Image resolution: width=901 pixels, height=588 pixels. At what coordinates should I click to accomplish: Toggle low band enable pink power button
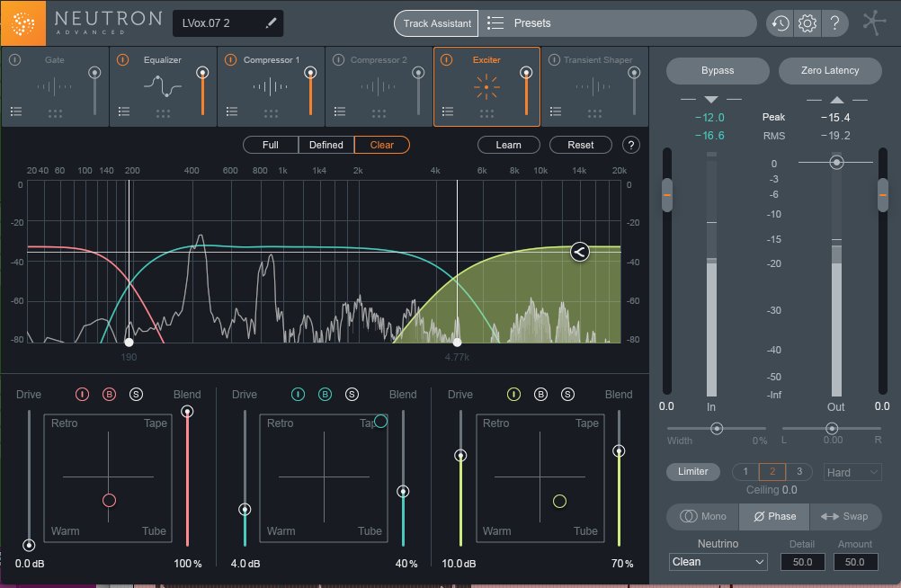pos(82,395)
